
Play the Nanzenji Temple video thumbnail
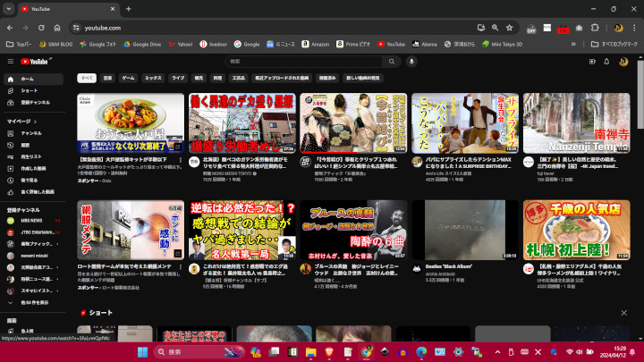pyautogui.click(x=576, y=122)
